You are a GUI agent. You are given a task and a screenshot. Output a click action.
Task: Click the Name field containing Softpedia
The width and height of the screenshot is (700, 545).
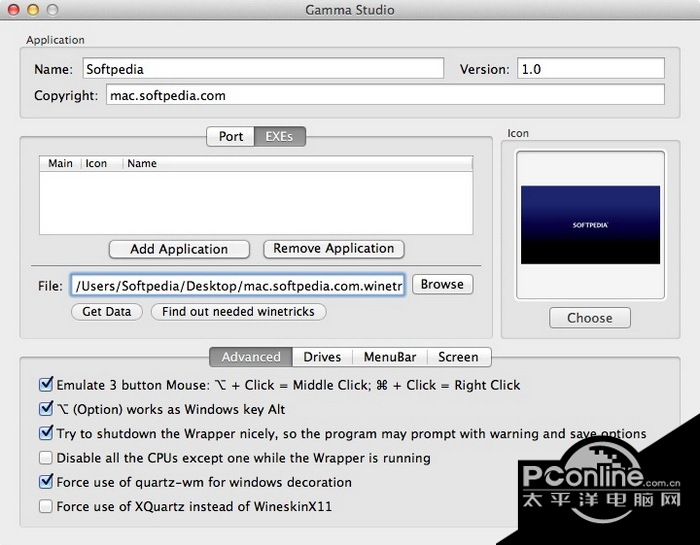tap(263, 69)
